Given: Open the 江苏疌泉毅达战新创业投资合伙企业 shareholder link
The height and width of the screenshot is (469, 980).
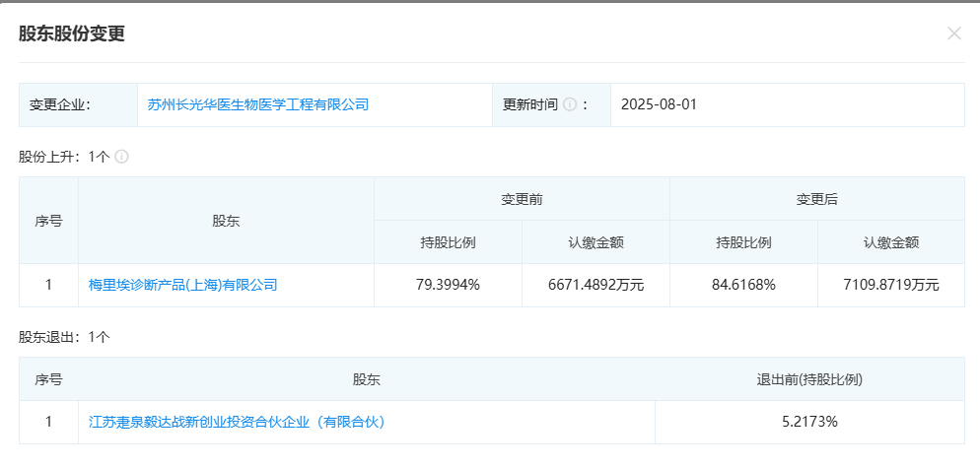Looking at the screenshot, I should point(236,422).
